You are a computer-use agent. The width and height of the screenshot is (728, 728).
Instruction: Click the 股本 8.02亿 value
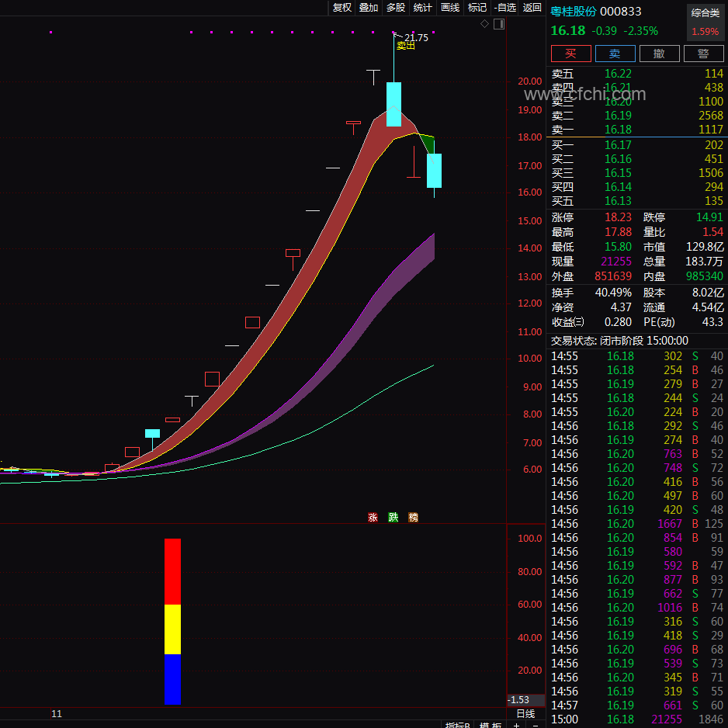click(708, 293)
